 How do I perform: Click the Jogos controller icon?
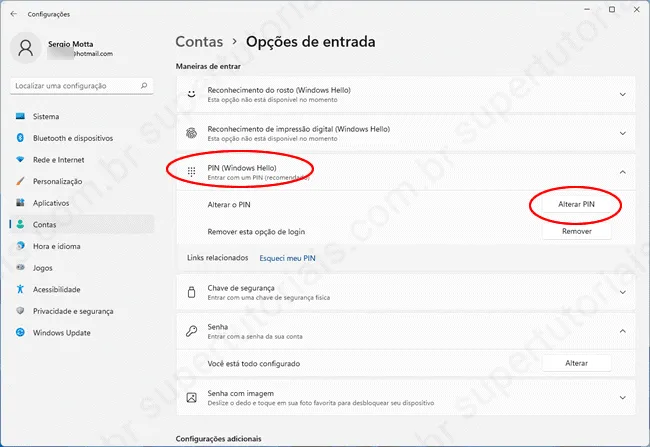[x=20, y=267]
